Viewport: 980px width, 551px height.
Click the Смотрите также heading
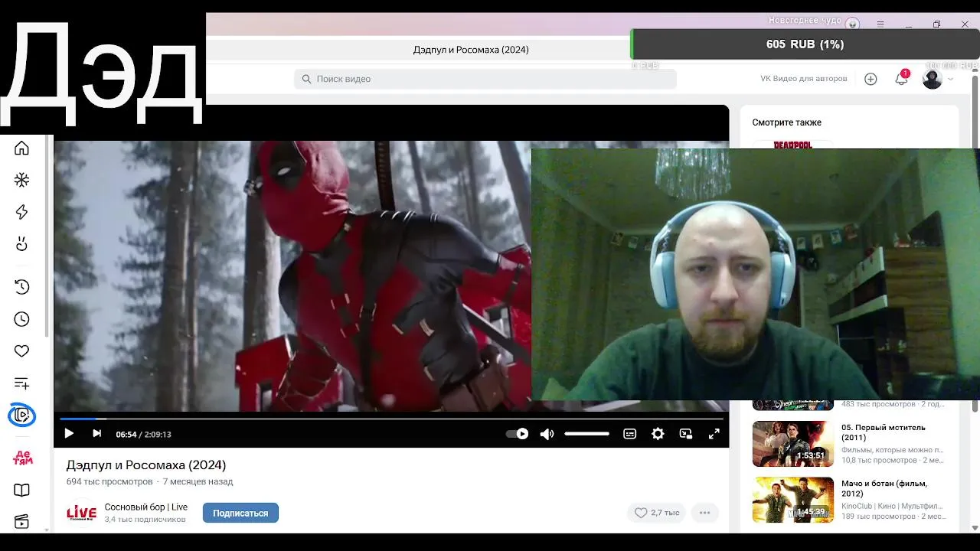(786, 122)
